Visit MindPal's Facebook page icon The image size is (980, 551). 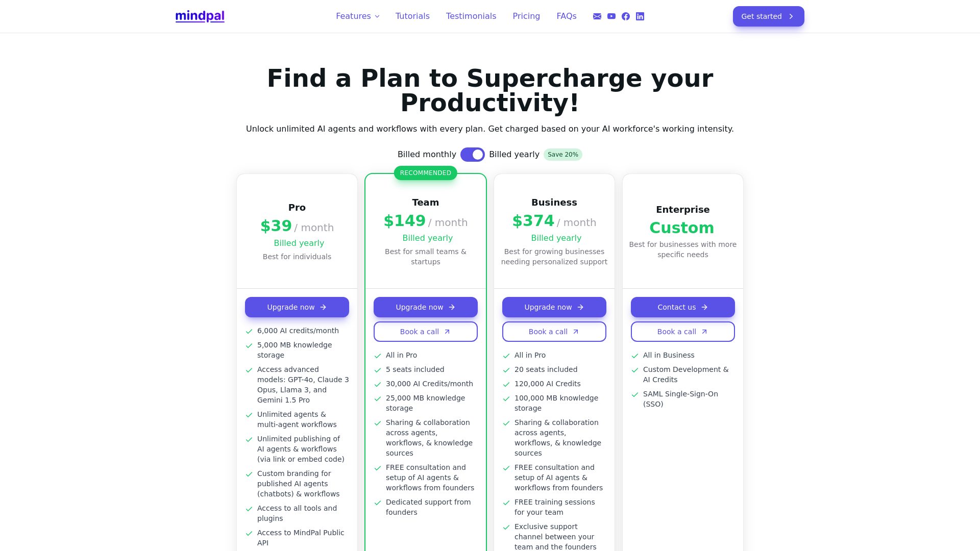point(625,16)
